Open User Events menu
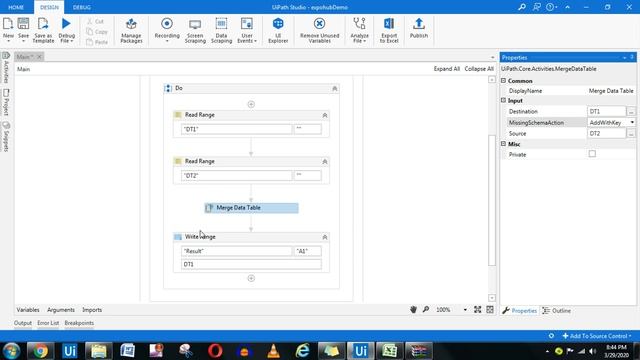 pos(247,30)
